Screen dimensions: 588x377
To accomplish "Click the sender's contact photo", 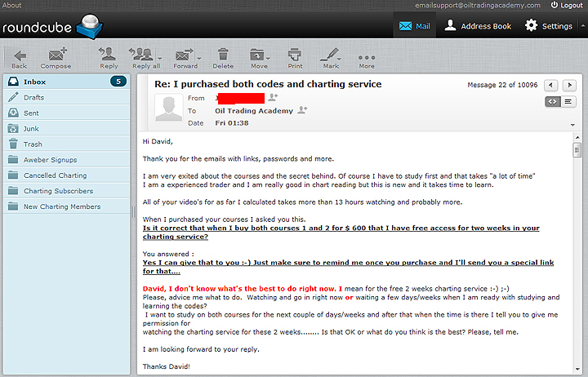I will tap(169, 108).
